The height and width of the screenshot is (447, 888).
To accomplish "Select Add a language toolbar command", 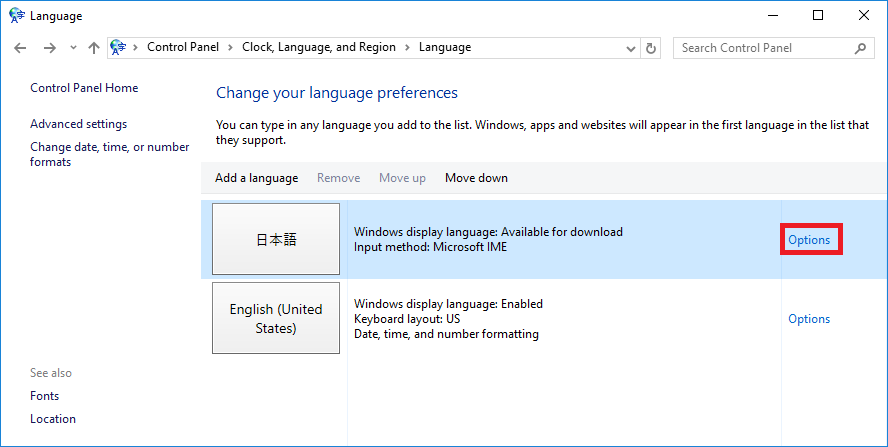I will [257, 178].
